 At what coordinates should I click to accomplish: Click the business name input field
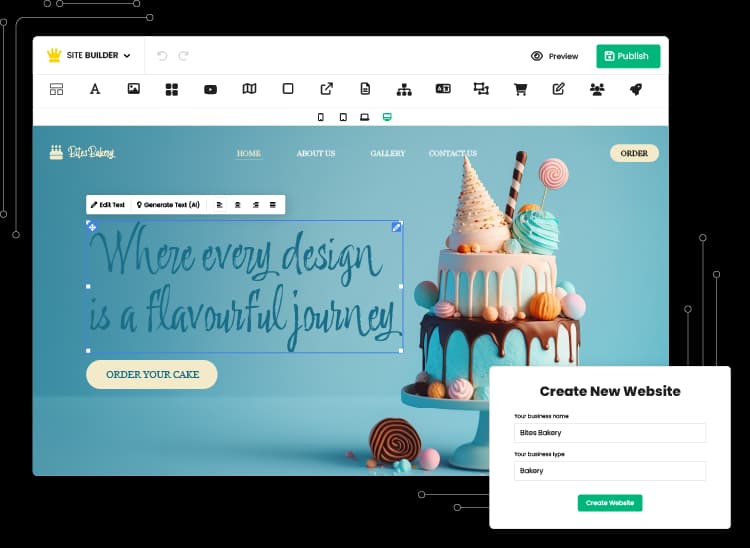[x=610, y=433]
